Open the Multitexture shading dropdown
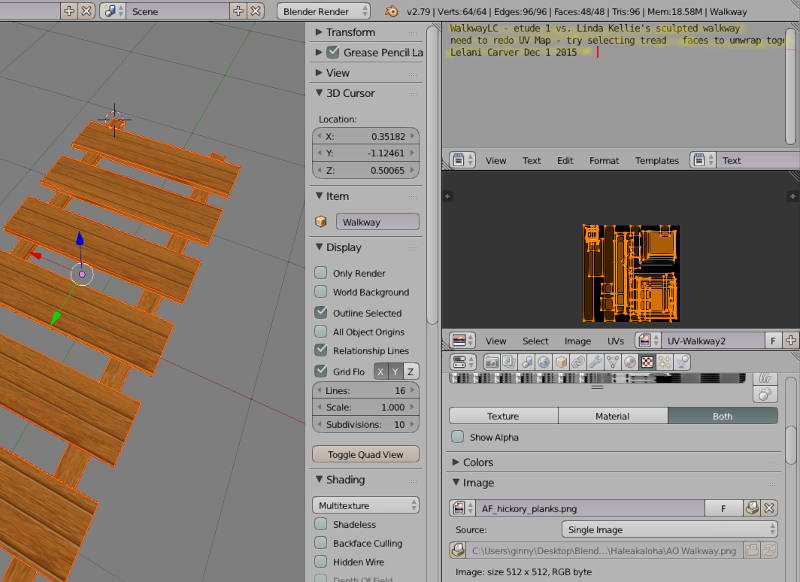 (x=366, y=505)
